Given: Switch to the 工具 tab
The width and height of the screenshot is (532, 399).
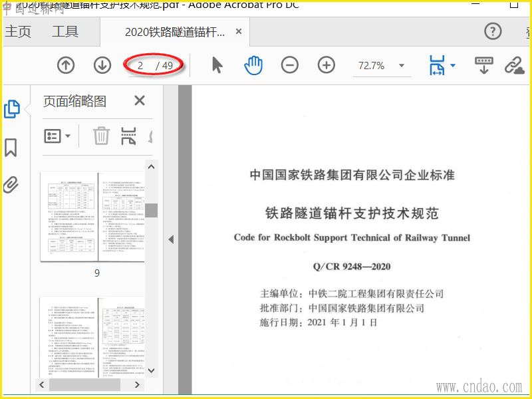Looking at the screenshot, I should coord(65,31).
